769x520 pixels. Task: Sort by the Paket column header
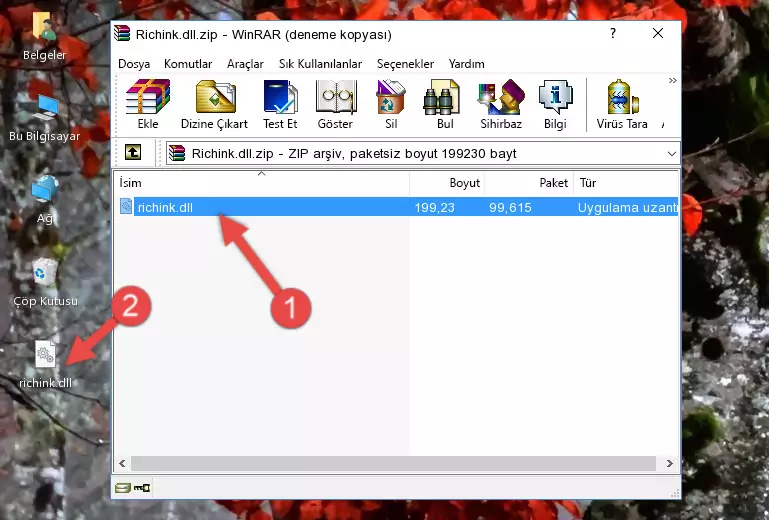[x=529, y=182]
